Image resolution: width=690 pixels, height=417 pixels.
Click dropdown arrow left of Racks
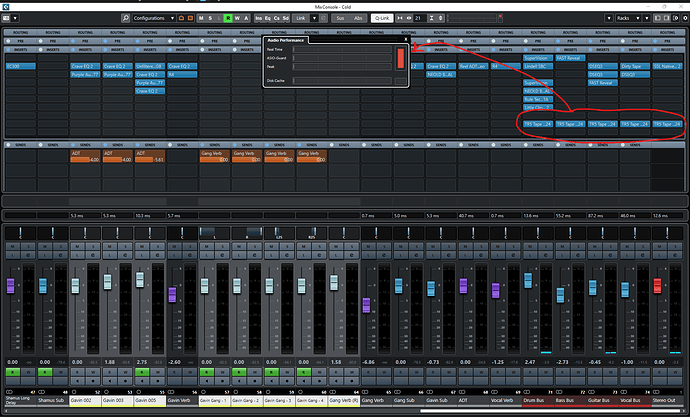[609, 18]
